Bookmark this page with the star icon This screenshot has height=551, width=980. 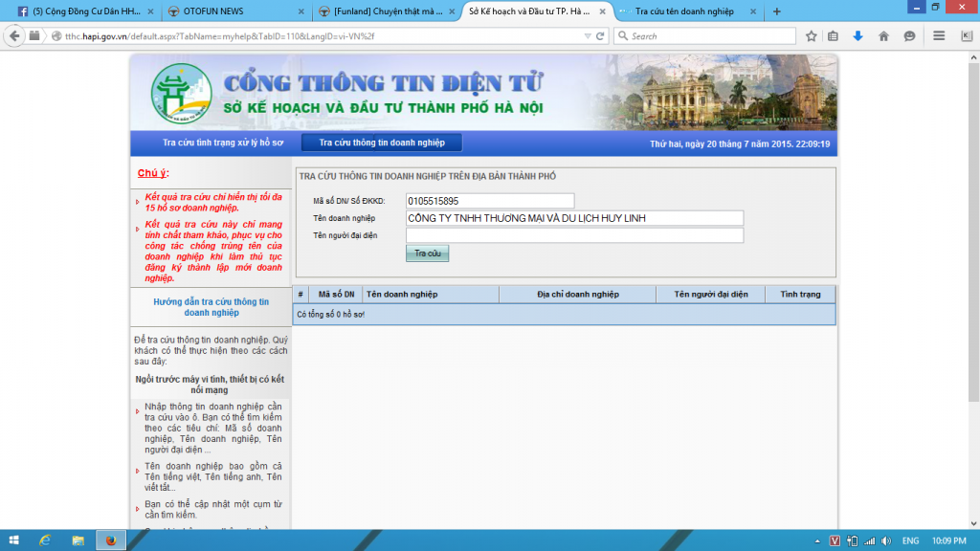(x=812, y=36)
